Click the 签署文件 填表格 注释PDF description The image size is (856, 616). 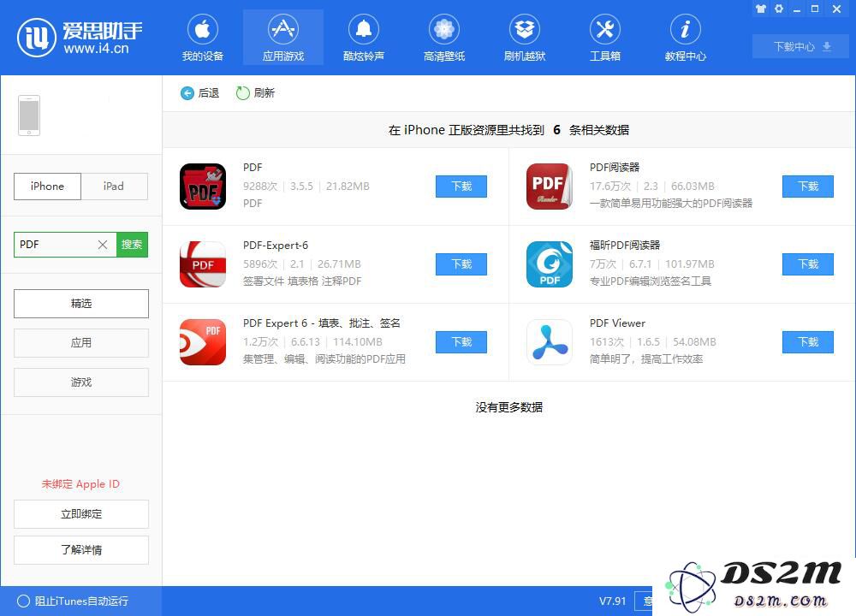tap(302, 281)
